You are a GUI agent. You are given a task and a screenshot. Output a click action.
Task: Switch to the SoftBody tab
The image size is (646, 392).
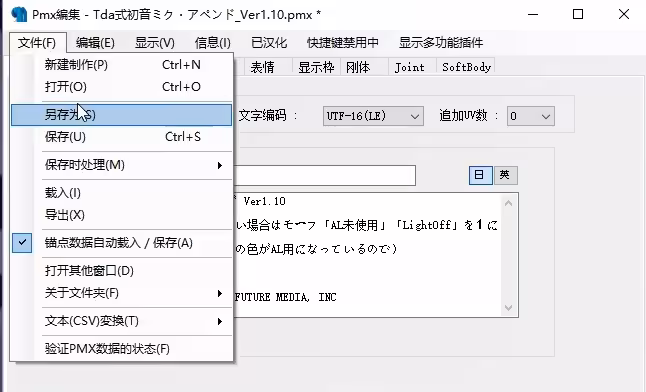click(x=466, y=67)
